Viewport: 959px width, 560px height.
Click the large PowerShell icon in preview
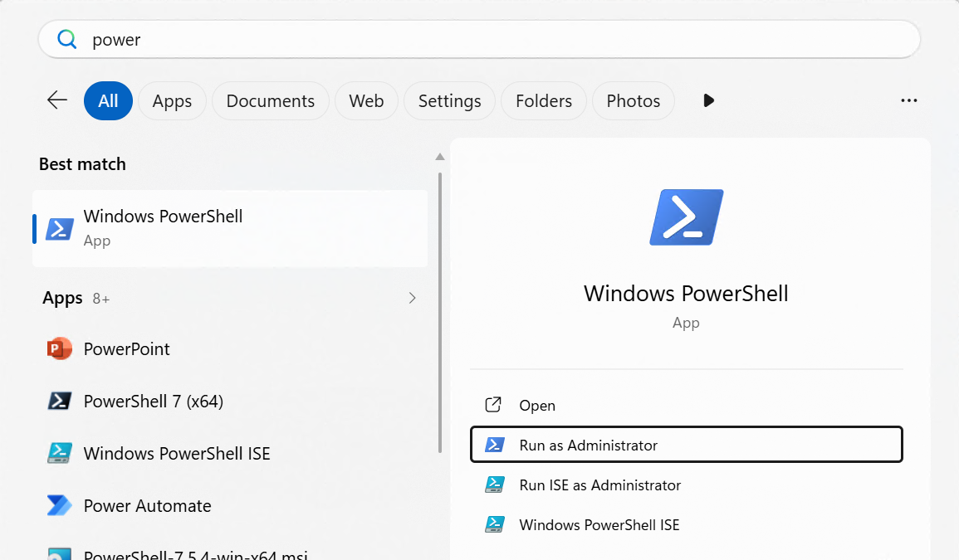click(x=686, y=217)
